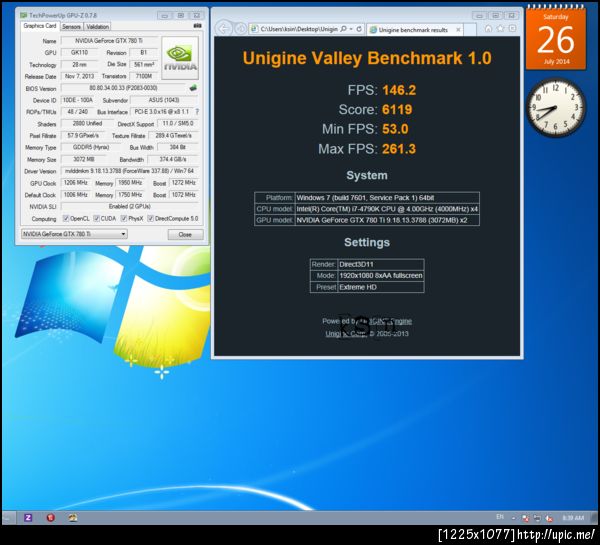
Task: Open Favorites star in Internet Explorer
Action: point(501,29)
